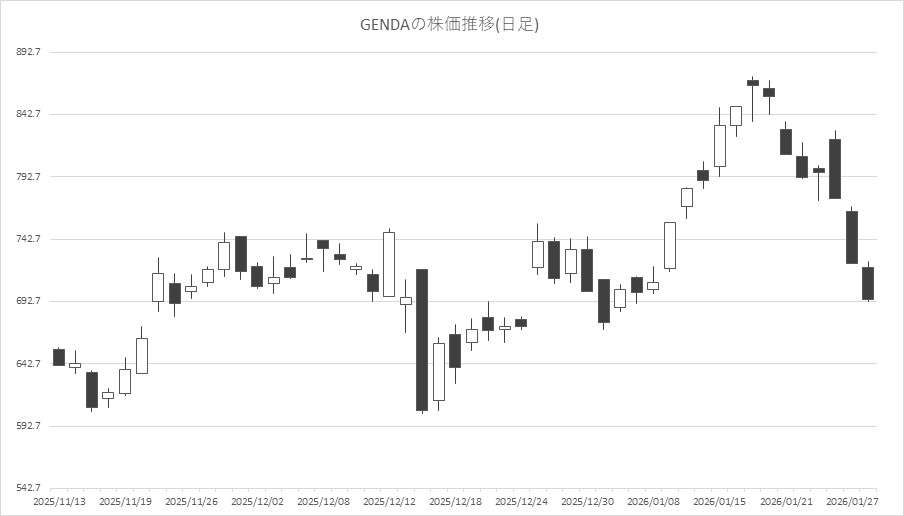Click the last candlestick on the chart

(x=868, y=283)
